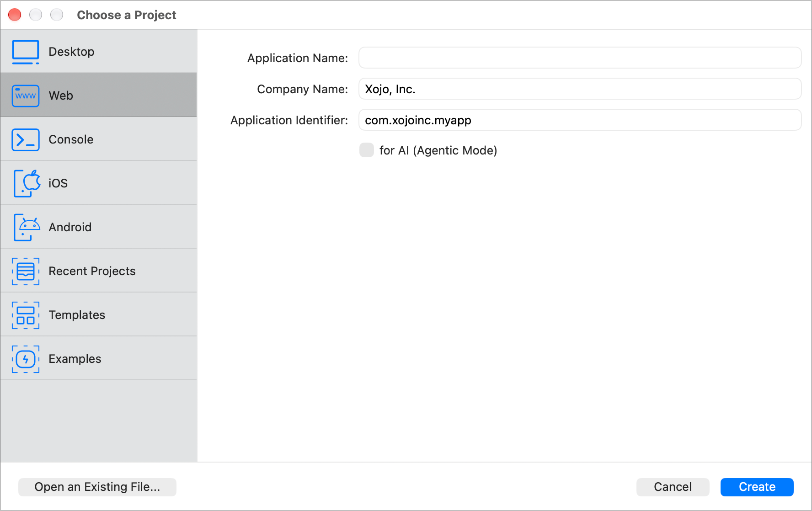Click into the Company Name field
812x511 pixels.
point(580,89)
